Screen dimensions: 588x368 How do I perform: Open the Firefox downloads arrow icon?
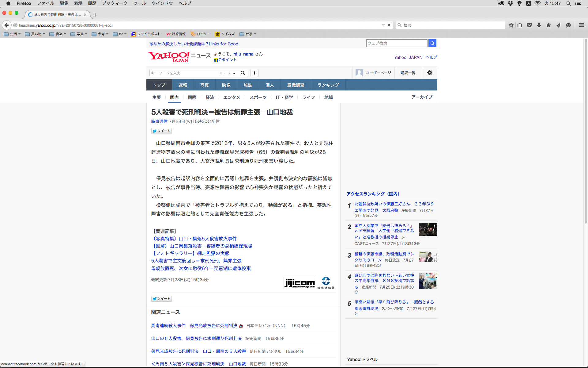pyautogui.click(x=539, y=25)
